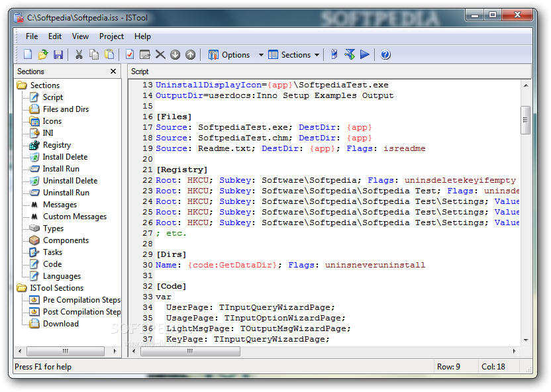Viewport: 551px width, 392px height.
Task: Click script editor scroll-down arrow
Action: [x=526, y=340]
